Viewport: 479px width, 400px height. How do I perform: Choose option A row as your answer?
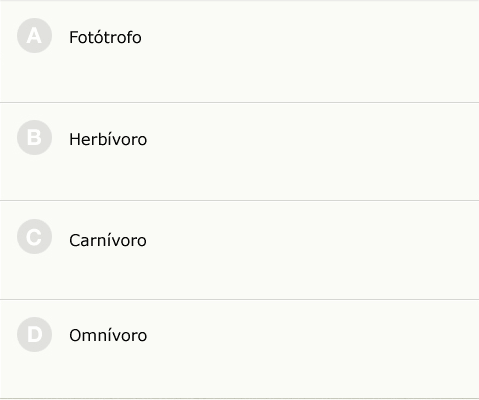click(239, 52)
